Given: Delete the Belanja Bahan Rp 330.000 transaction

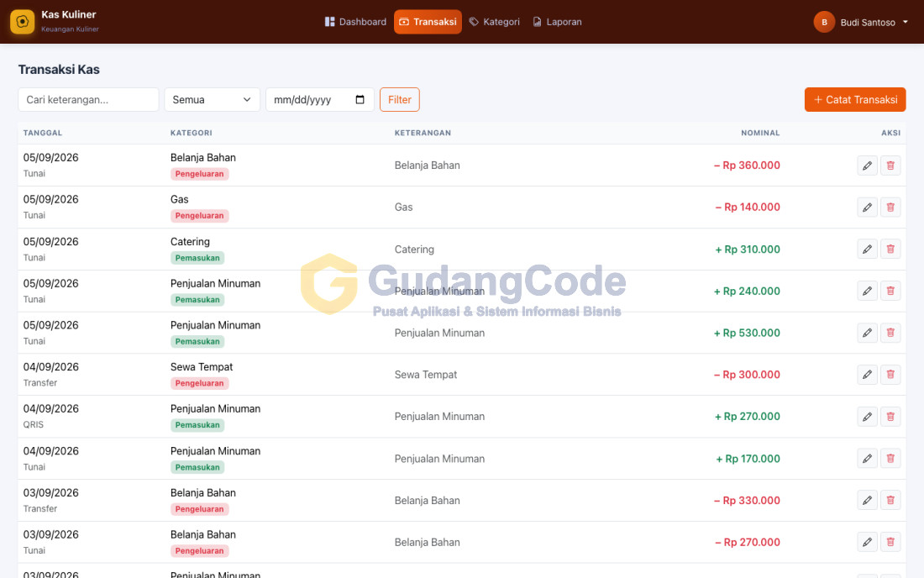Looking at the screenshot, I should [x=890, y=500].
